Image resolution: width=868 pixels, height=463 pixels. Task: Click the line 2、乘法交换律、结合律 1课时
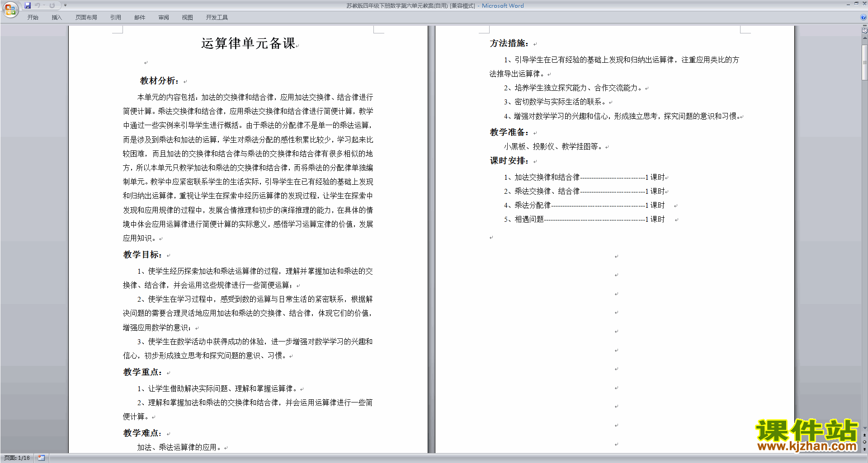click(x=585, y=192)
